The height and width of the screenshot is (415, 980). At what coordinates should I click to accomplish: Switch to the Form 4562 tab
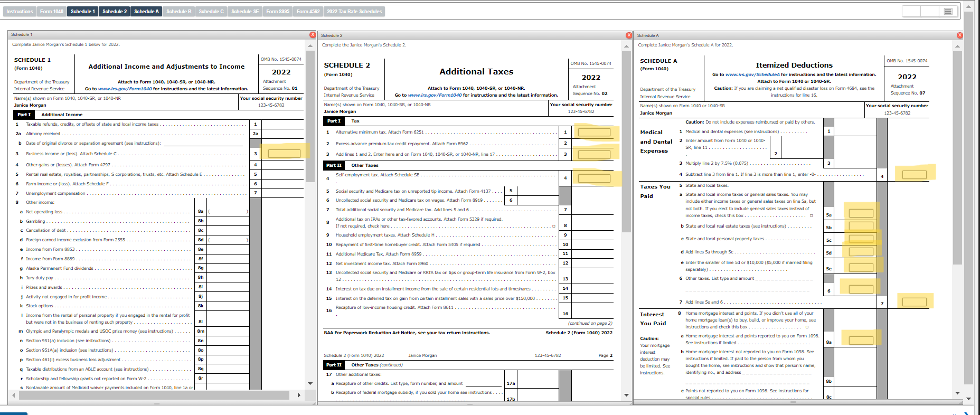click(308, 11)
